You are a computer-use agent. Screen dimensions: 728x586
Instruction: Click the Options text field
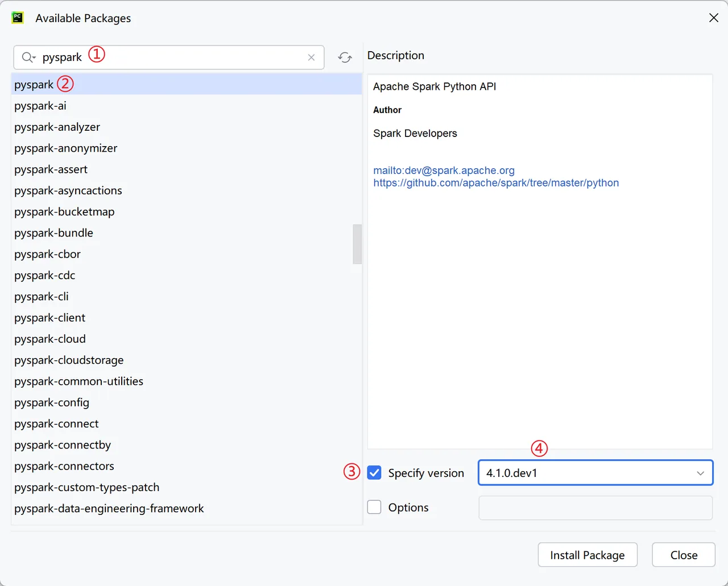[595, 508]
